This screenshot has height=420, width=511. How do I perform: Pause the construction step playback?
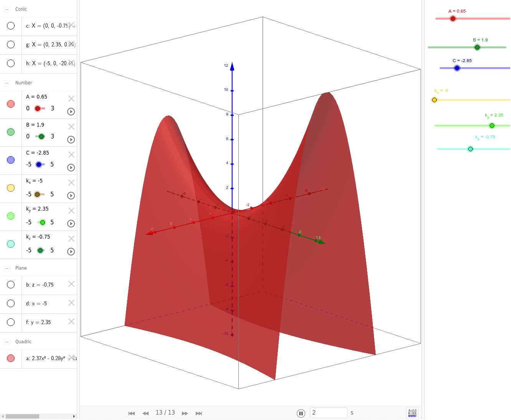coord(301,413)
